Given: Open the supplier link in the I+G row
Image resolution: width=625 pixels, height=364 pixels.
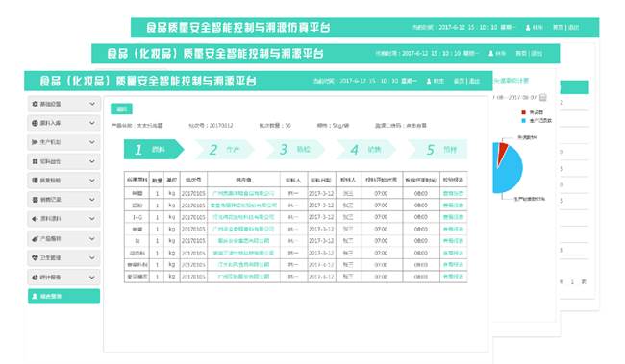Looking at the screenshot, I should (243, 217).
